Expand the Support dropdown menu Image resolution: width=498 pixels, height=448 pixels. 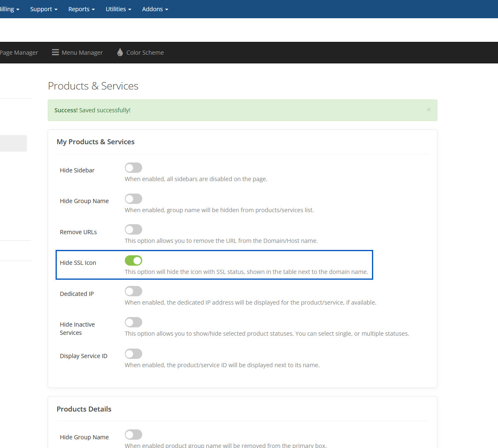tap(44, 9)
